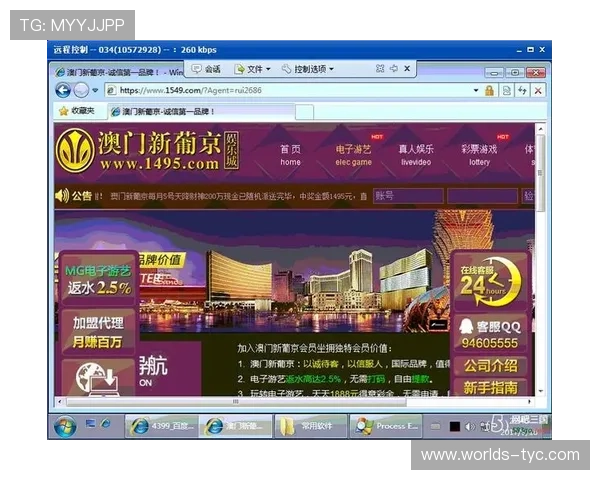Open the 会话 chat menu
Image resolution: width=600 pixels, height=480 pixels.
207,69
